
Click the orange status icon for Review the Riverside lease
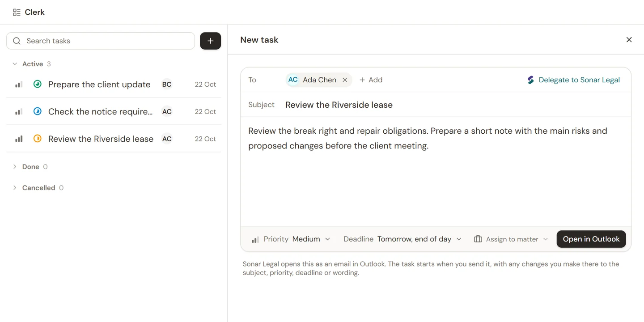point(38,139)
